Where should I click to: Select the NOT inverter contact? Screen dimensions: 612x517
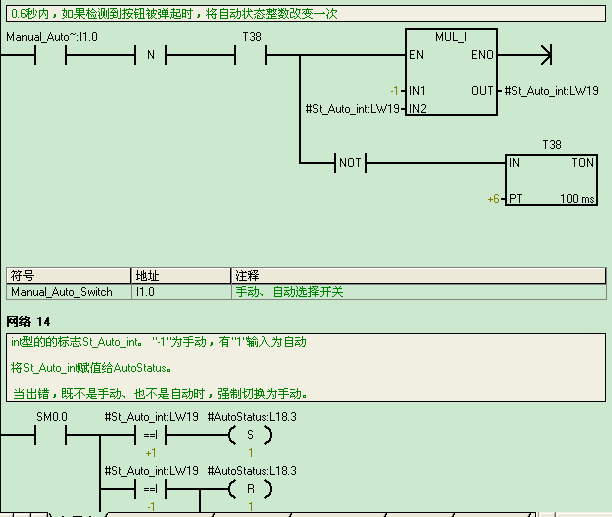tap(350, 163)
